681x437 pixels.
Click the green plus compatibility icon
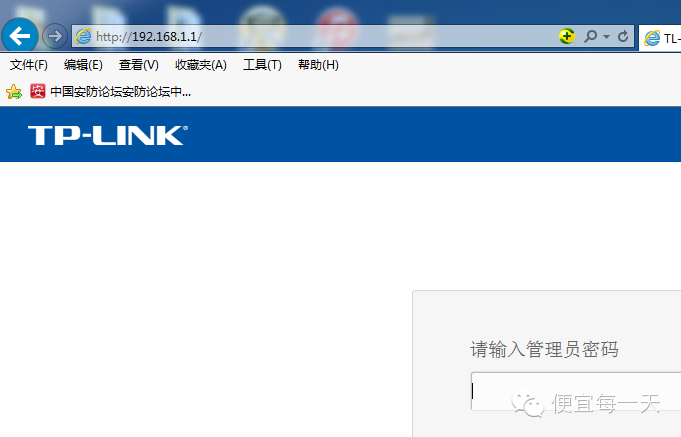pyautogui.click(x=567, y=36)
